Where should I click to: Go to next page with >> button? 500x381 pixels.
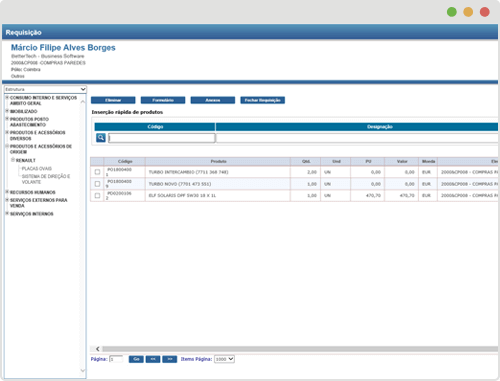click(170, 359)
